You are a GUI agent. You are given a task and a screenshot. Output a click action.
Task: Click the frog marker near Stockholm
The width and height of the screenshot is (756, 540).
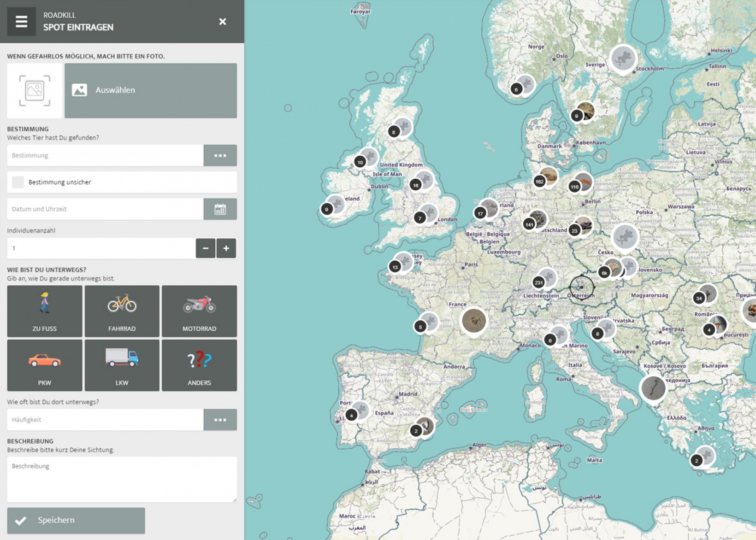[x=624, y=57]
